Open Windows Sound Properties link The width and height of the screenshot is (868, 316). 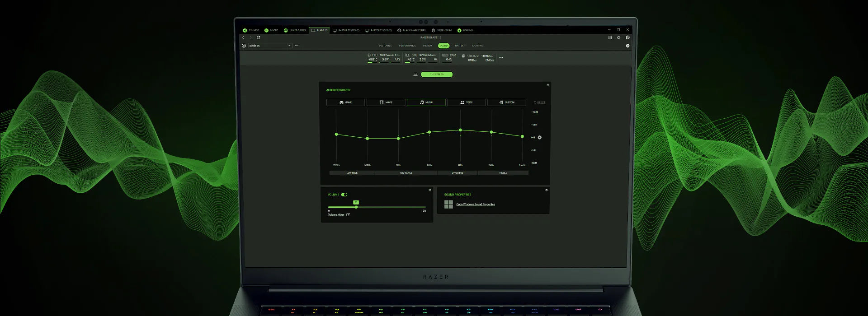[475, 204]
